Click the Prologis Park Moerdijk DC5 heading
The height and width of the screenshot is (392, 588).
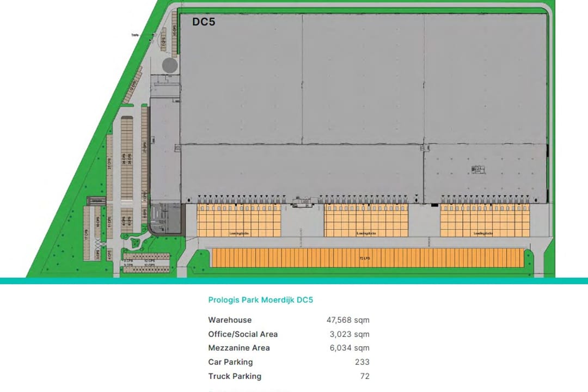pos(260,300)
